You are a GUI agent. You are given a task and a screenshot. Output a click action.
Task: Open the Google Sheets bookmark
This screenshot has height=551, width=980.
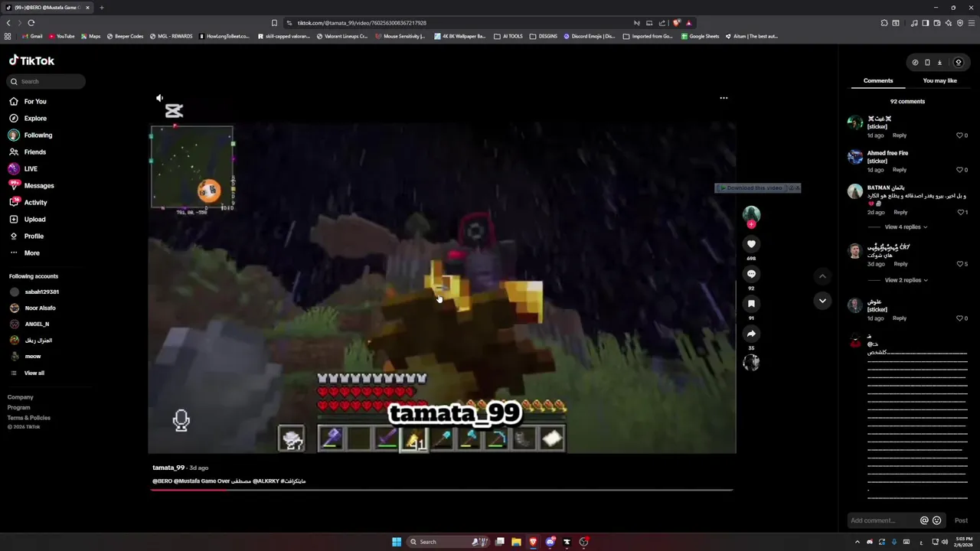701,36
